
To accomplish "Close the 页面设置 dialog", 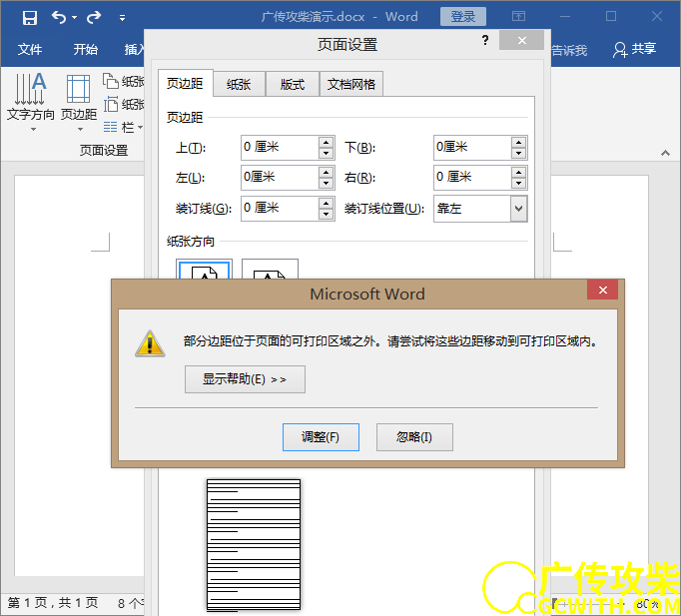I will tap(521, 40).
